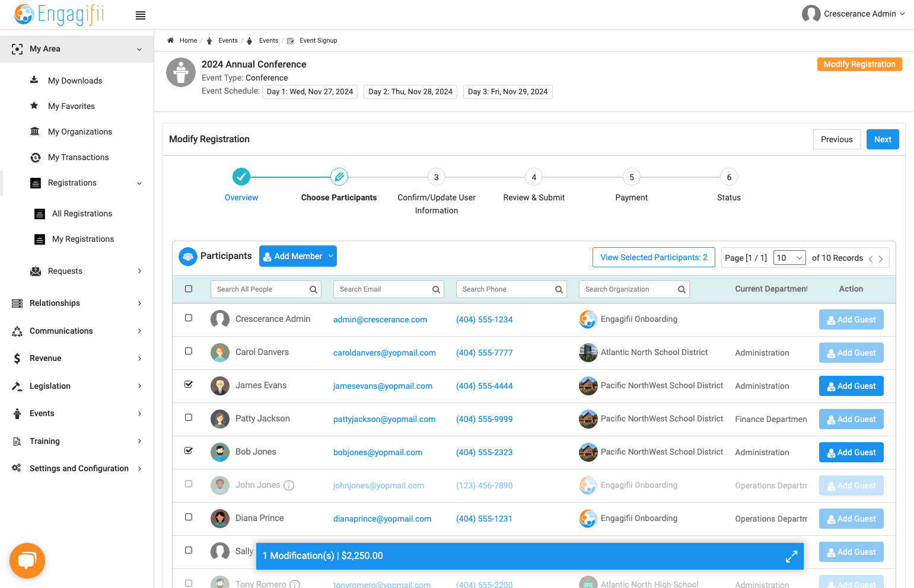Open My Favorites in the sidebar

click(71, 106)
